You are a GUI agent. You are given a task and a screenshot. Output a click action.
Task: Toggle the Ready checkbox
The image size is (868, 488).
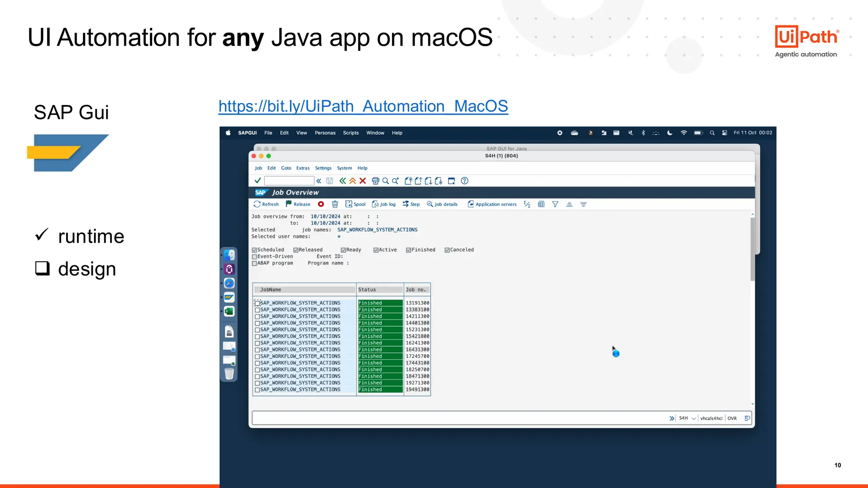[x=343, y=250]
